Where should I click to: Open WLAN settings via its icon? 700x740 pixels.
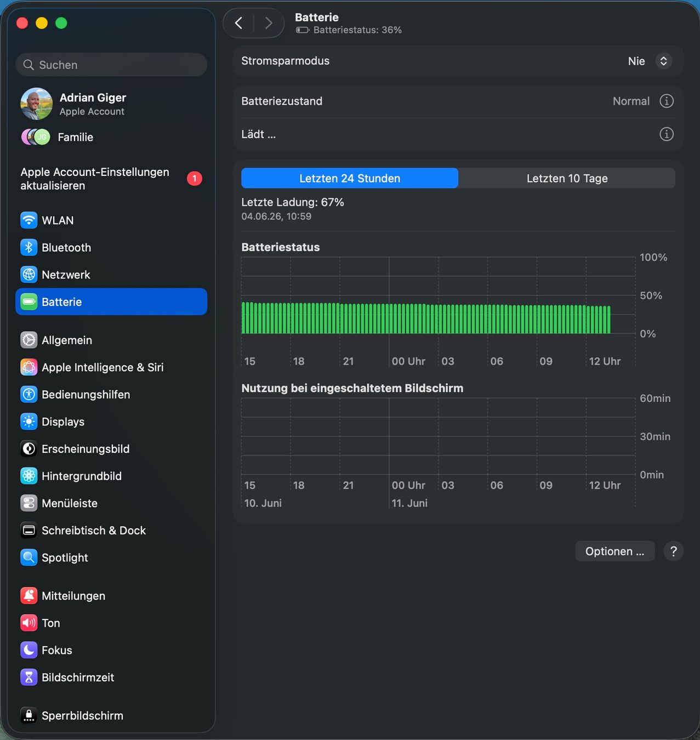tap(29, 220)
